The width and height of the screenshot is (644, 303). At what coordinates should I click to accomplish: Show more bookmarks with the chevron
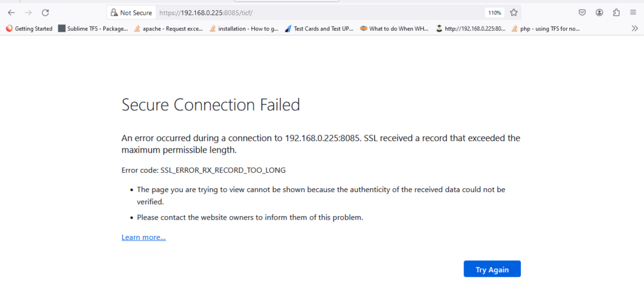click(x=634, y=29)
